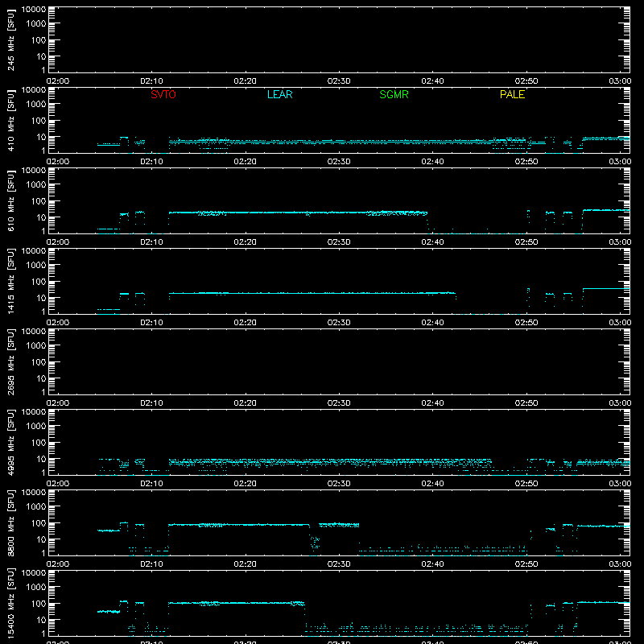Select the 1415 MHz [SFU] axis title
Image resolution: width=644 pixels, height=644 pixels.
10,281
